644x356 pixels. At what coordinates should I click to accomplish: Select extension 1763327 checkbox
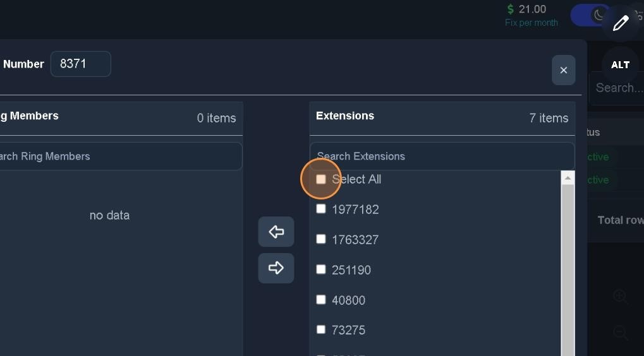321,239
